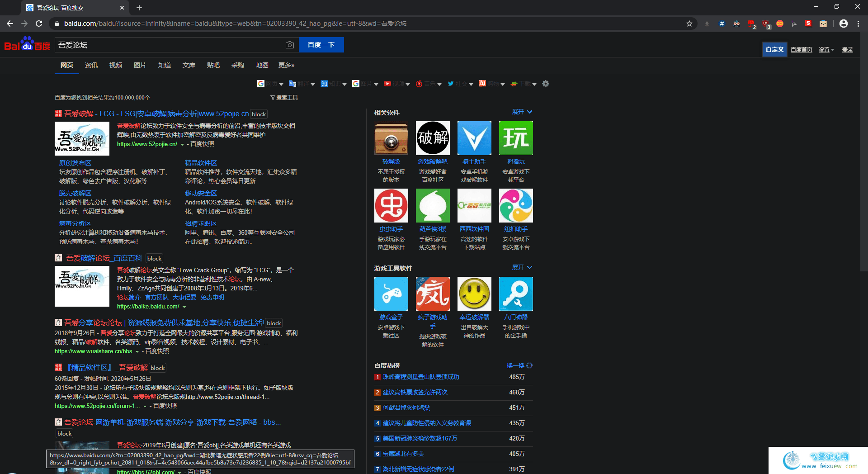Open the Google 网页 search dropdown

270,84
